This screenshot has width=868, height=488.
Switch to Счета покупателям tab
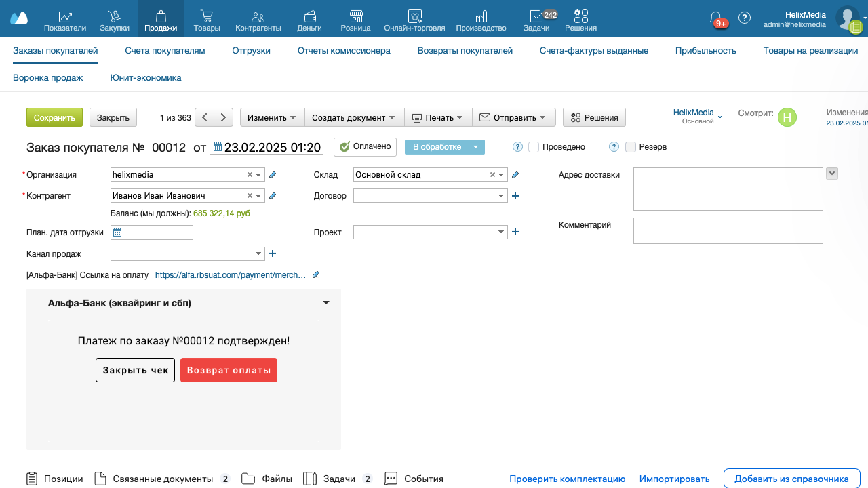coord(165,50)
